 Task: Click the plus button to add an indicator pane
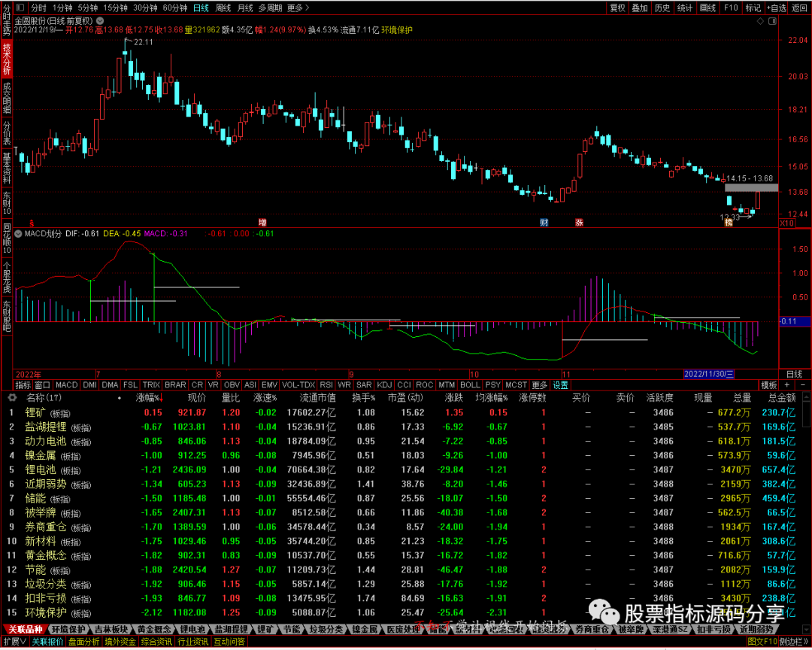pos(787,385)
